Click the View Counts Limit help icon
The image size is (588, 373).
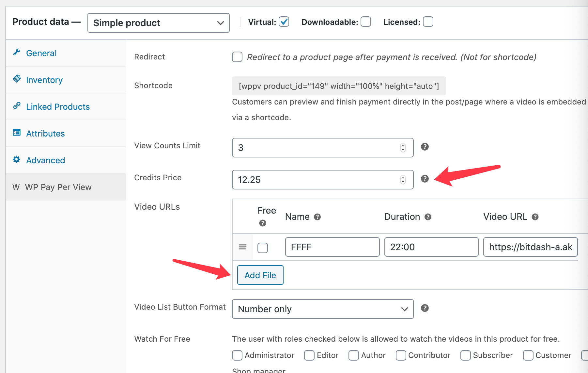pos(425,147)
